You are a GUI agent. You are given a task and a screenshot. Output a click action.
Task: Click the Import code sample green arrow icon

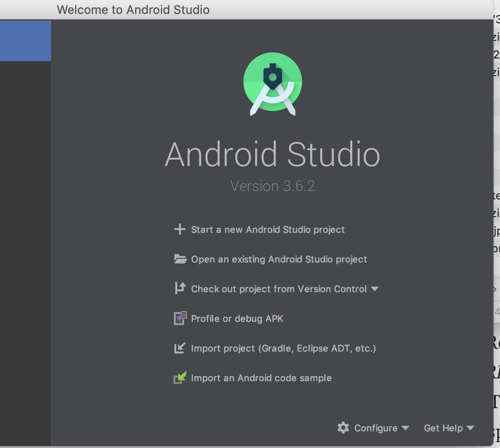pos(180,378)
